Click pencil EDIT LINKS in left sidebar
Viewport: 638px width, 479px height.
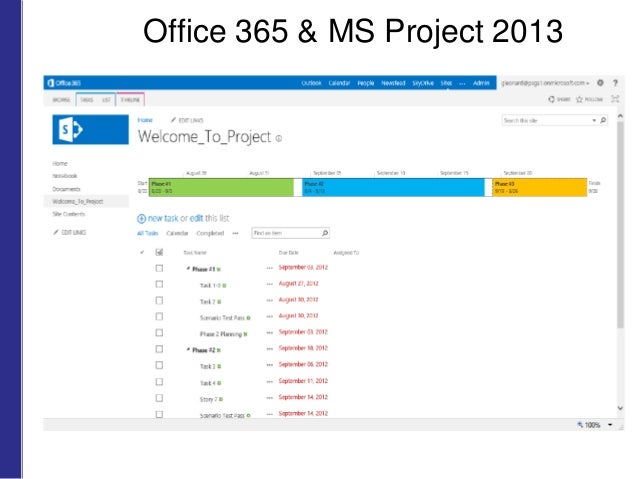coord(70,232)
